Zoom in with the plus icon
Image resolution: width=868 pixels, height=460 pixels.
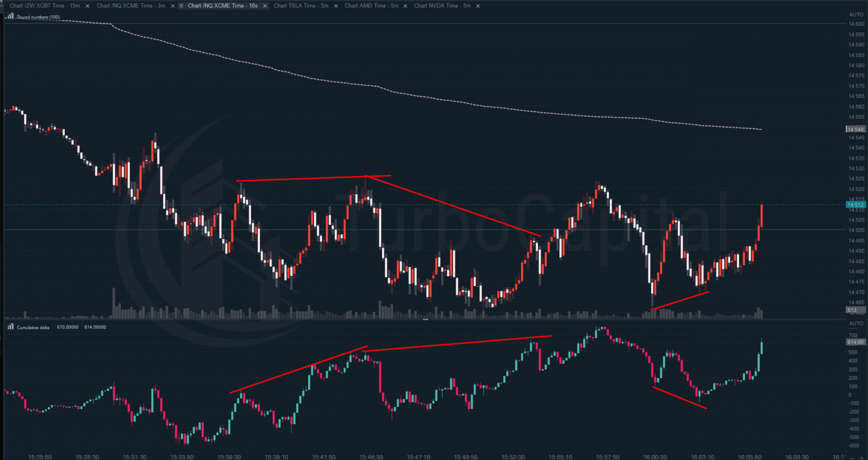coord(862,457)
